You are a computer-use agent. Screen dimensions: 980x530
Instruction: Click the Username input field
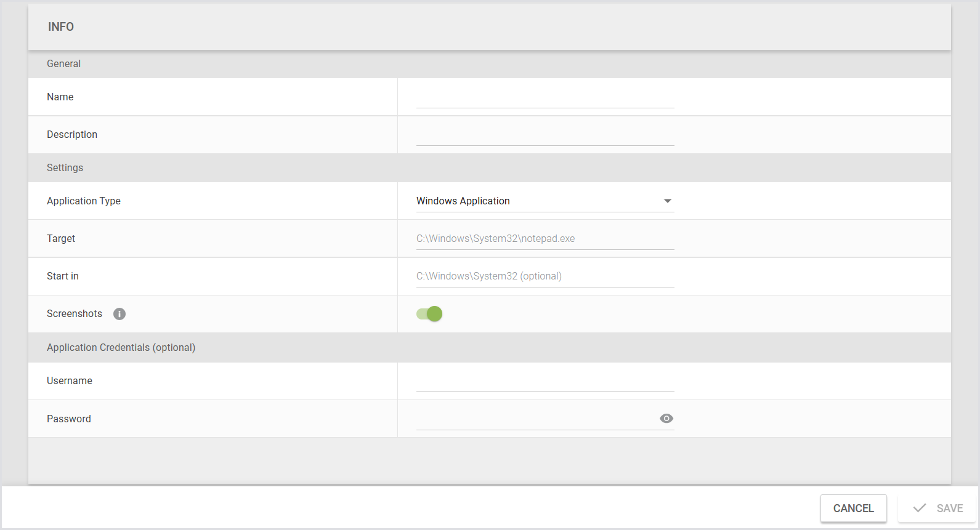tap(545, 382)
